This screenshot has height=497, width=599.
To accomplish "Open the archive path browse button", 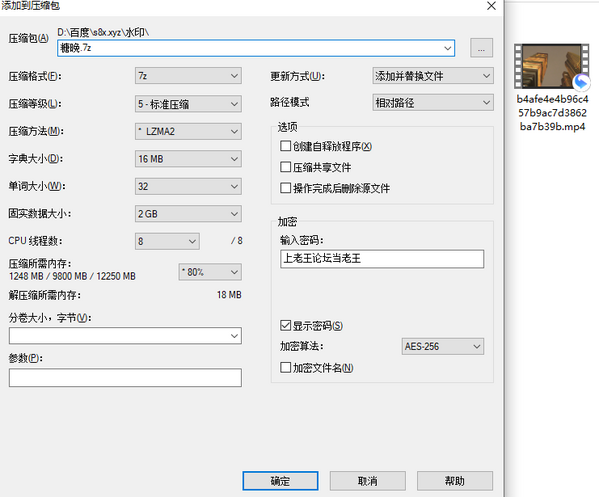I will pyautogui.click(x=481, y=48).
